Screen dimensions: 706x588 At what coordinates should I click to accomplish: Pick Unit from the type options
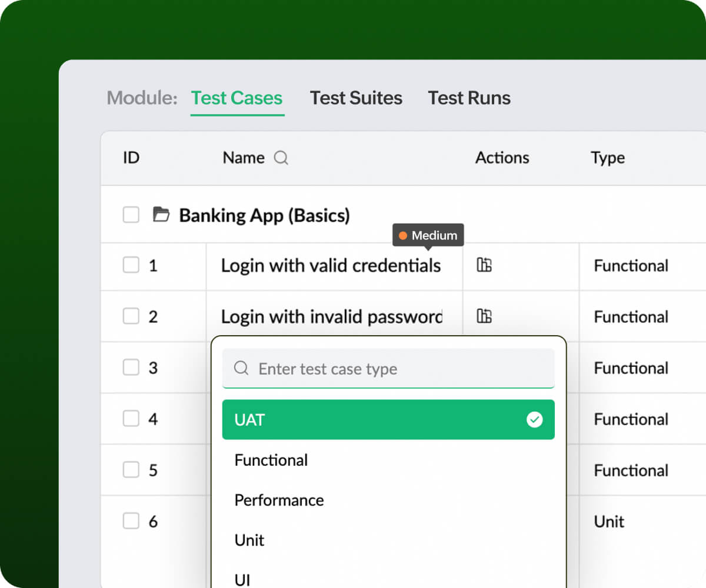point(249,540)
